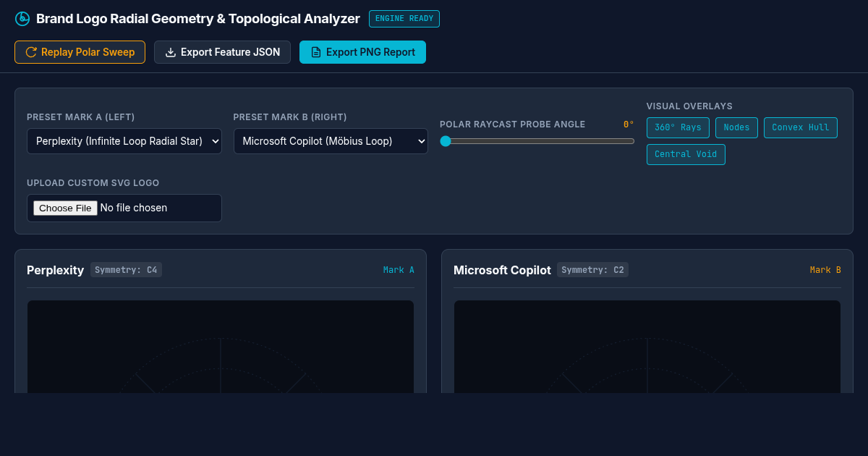Screen dimensions: 868x456
Task: Click the replay arrow icon
Action: (31, 52)
